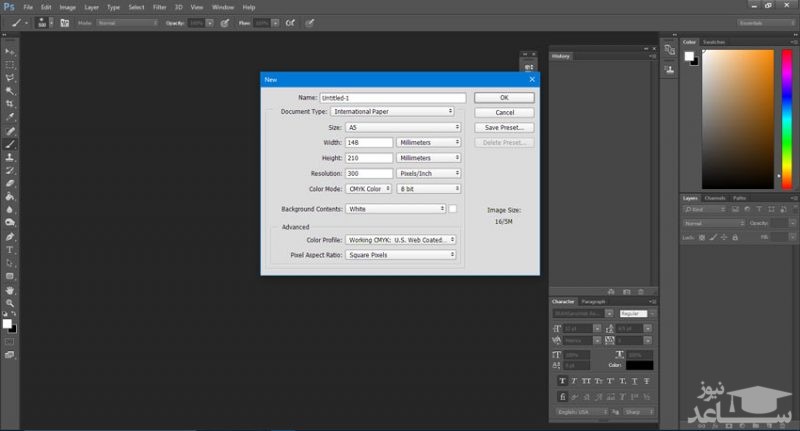
Task: Toggle lock transparent pixels in Layers panel
Action: 703,237
